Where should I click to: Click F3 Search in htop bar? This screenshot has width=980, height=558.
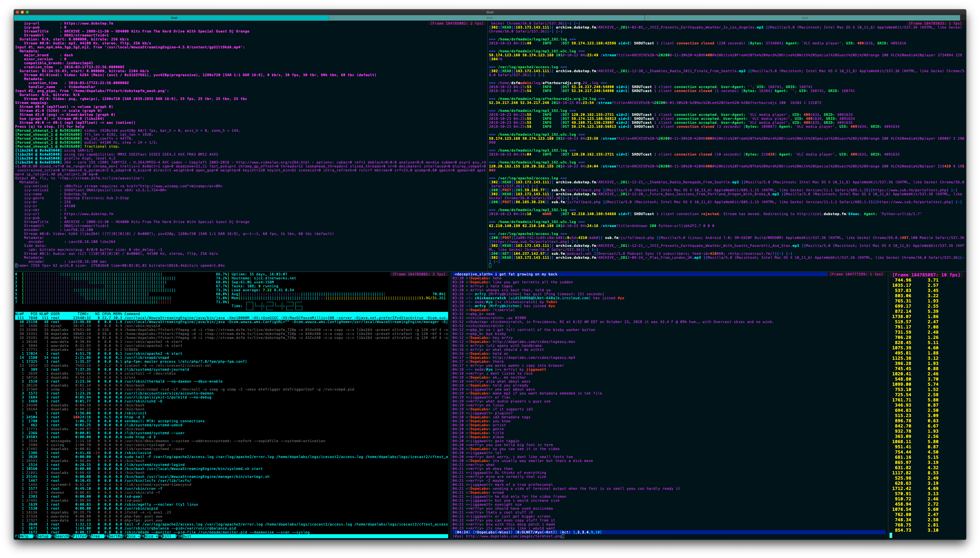point(60,536)
